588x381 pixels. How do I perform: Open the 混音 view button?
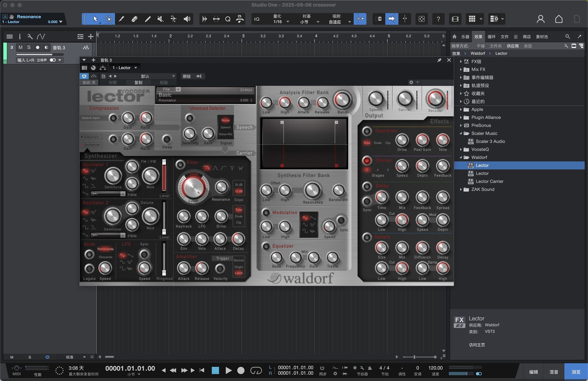point(554,372)
